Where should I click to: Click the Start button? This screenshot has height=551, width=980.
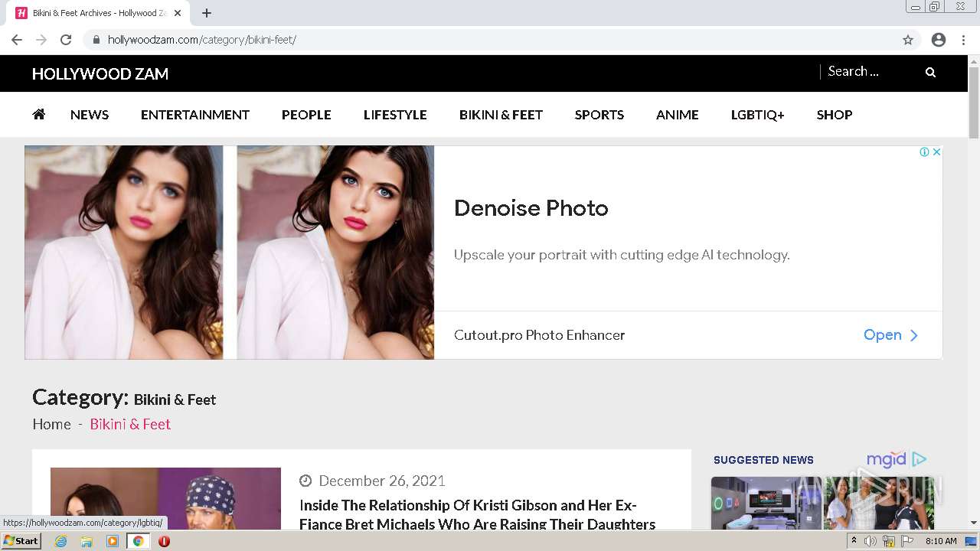click(21, 541)
